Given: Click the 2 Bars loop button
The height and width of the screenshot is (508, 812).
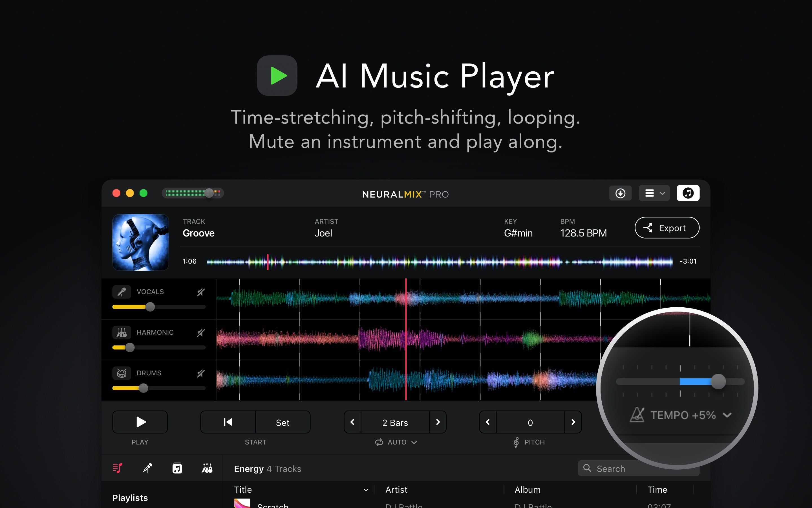Looking at the screenshot, I should click(395, 422).
